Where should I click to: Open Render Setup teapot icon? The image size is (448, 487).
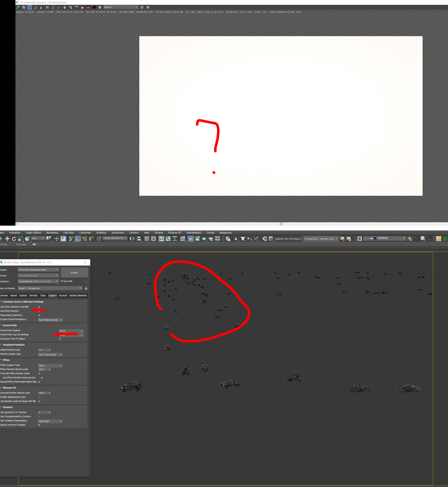(x=190, y=239)
